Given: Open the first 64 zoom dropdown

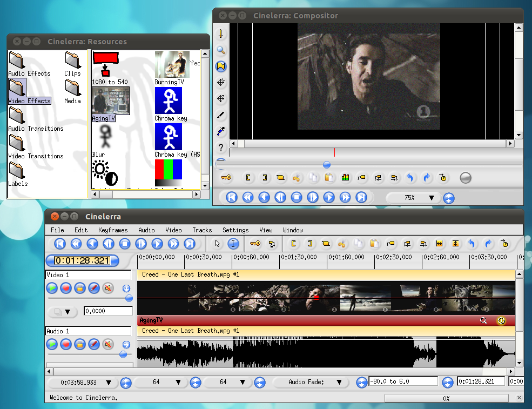Looking at the screenshot, I should click(161, 382).
